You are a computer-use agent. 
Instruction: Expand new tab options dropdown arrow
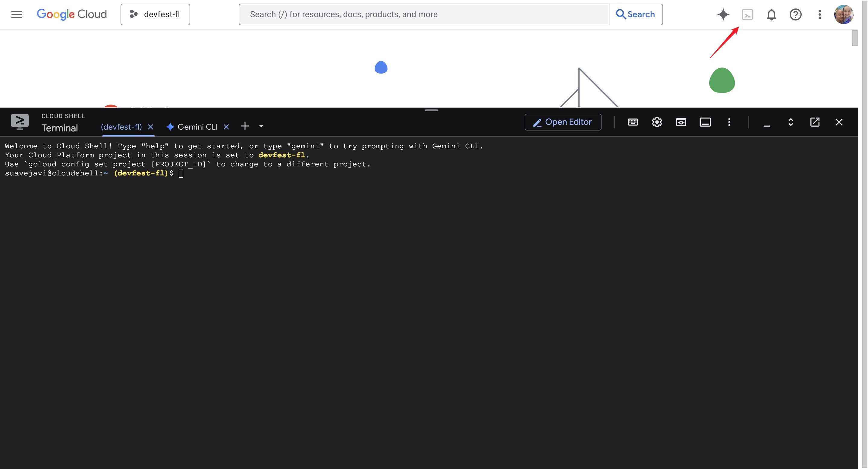point(261,126)
